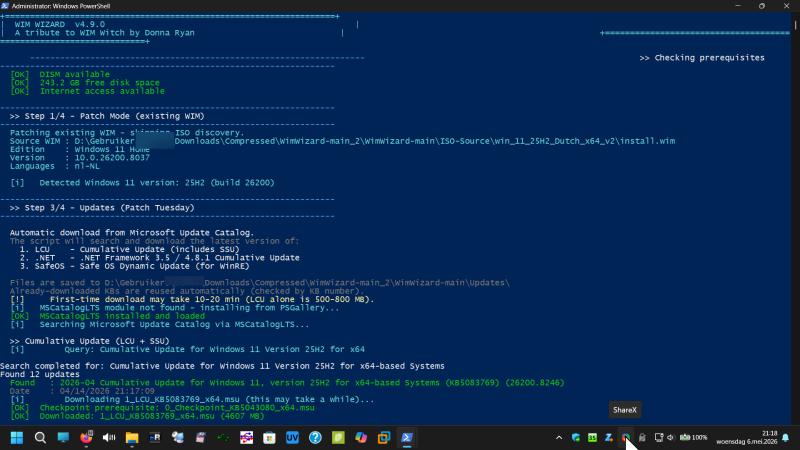Click 'MSCatalogLTS installed and loaded' line

108,316
